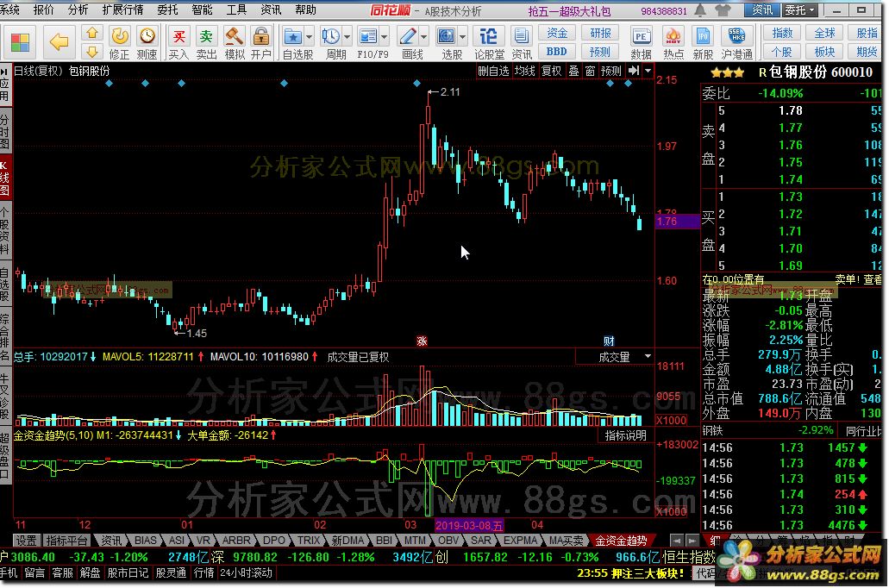Click the 开户 open account lock icon

(x=260, y=42)
